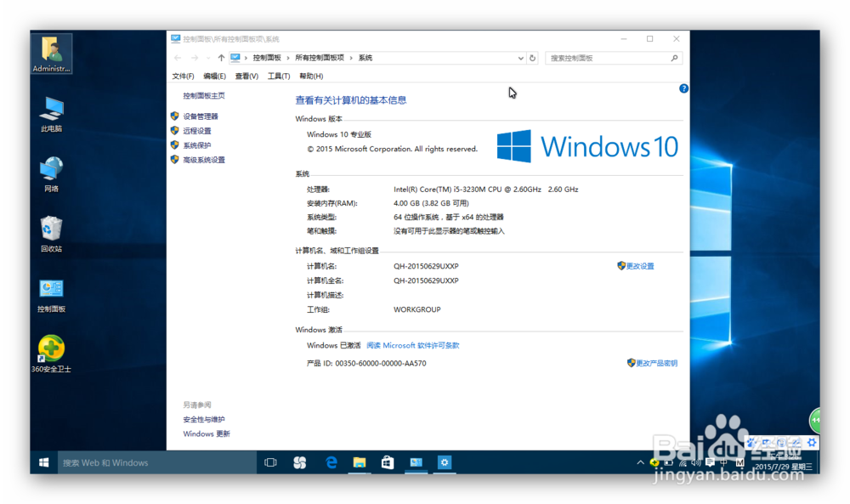
Task: Click the refresh button in address bar
Action: (x=532, y=58)
